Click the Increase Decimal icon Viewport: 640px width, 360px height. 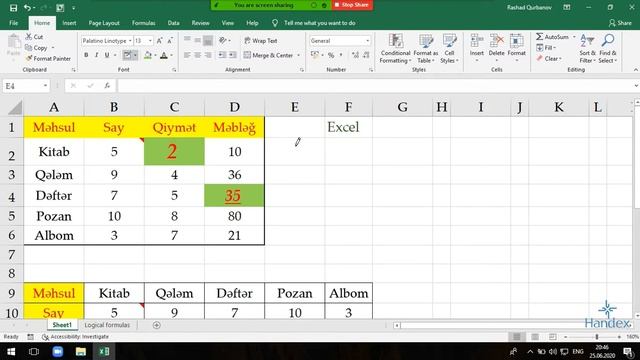(x=356, y=55)
